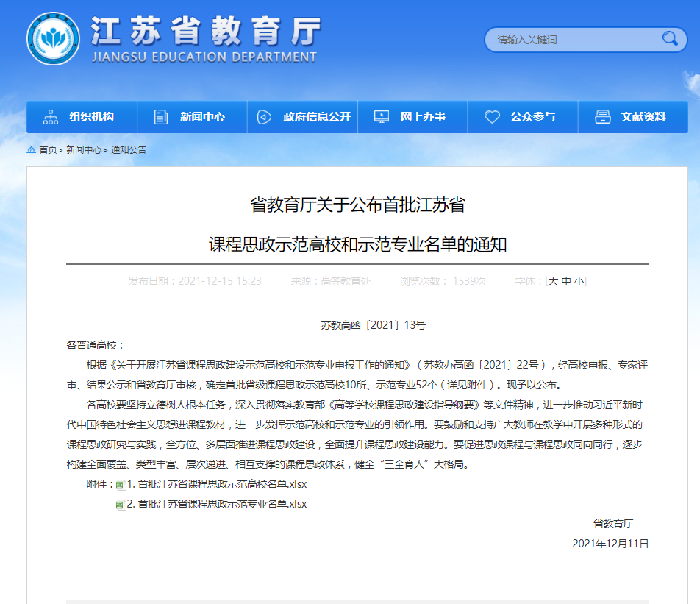Click first attachment's xlsx file icon
This screenshot has height=604, width=700.
coord(121,485)
